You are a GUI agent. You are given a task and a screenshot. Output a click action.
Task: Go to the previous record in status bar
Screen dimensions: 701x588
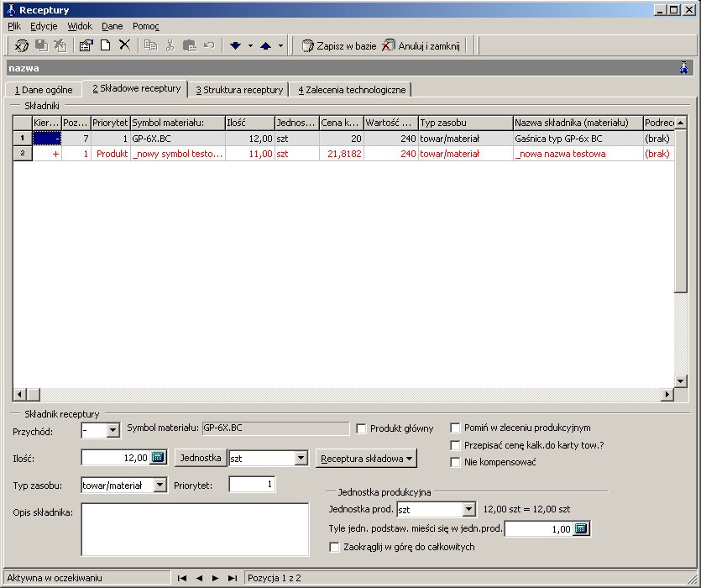click(200, 578)
